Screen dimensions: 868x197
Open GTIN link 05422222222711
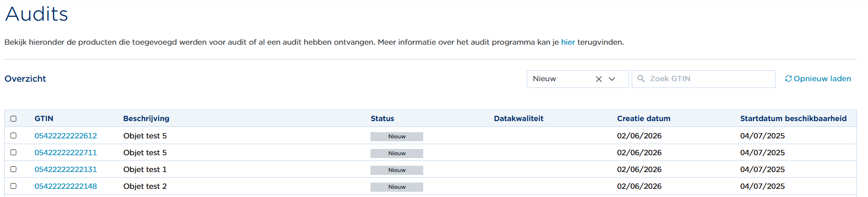(x=66, y=153)
